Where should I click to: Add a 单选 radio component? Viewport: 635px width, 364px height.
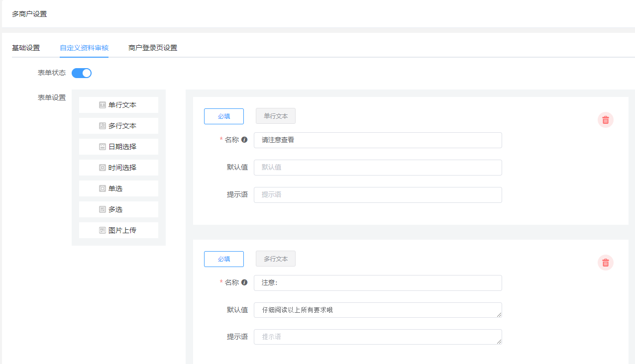click(x=118, y=188)
